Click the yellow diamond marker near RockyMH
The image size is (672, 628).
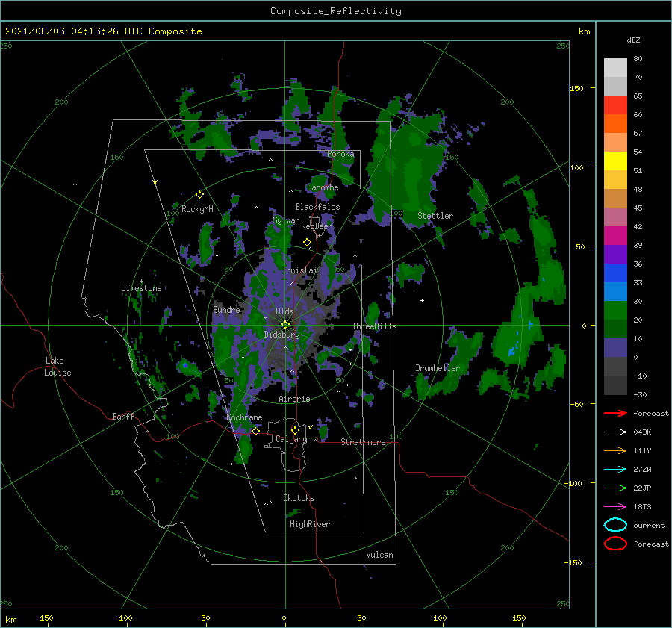(199, 195)
